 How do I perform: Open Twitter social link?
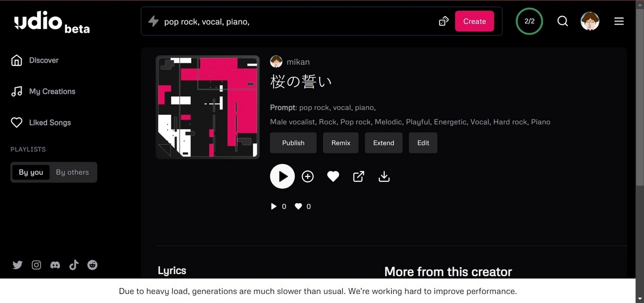point(17,265)
